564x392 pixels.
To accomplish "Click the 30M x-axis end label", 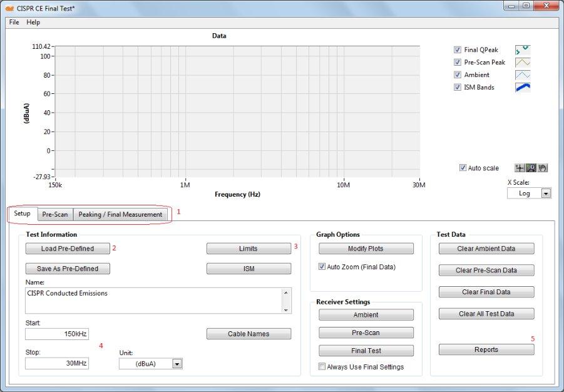I will [419, 185].
